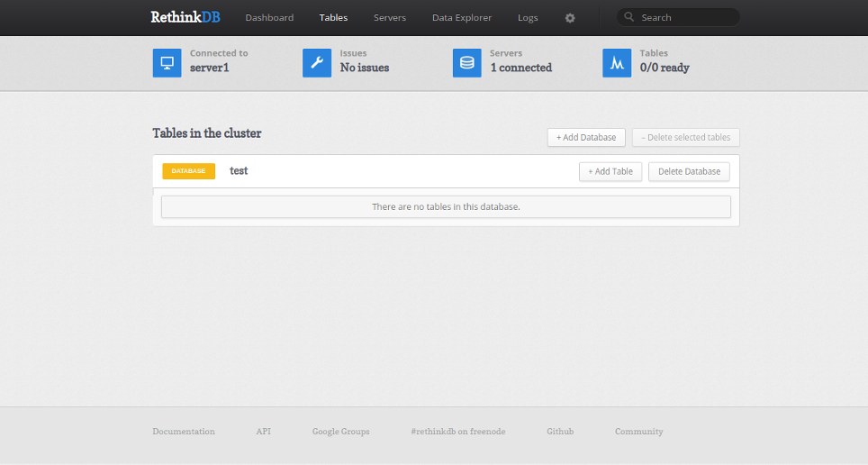Switch to the Servers tab
868x465 pixels.
[390, 18]
